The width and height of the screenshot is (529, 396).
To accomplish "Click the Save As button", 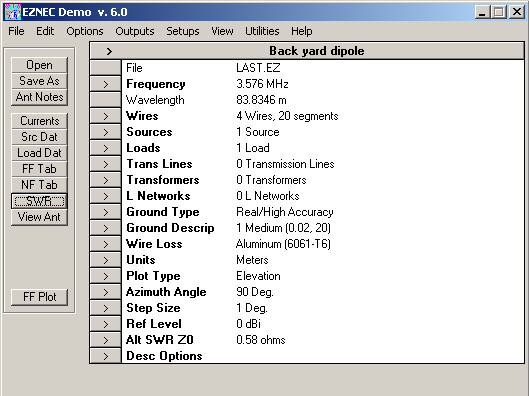I will click(39, 81).
